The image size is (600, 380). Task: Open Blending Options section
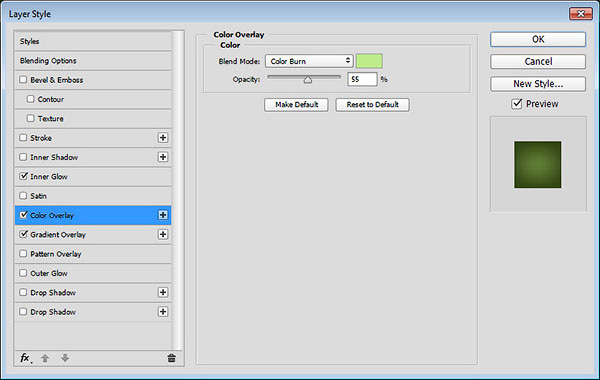[93, 60]
